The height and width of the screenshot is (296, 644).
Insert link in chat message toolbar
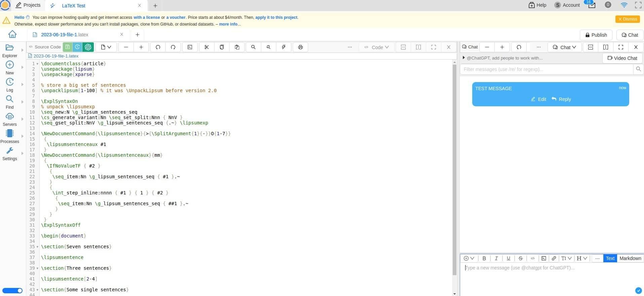point(554,258)
